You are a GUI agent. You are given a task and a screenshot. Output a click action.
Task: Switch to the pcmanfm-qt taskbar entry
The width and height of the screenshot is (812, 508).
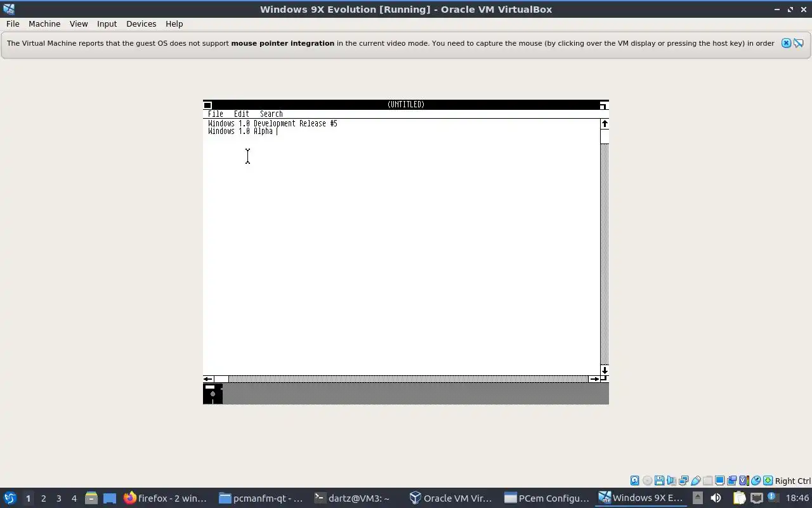261,498
